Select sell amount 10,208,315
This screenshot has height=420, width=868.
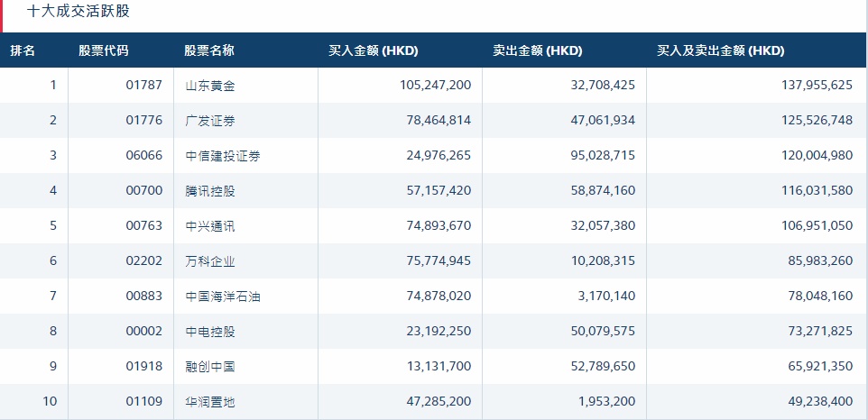(x=603, y=260)
